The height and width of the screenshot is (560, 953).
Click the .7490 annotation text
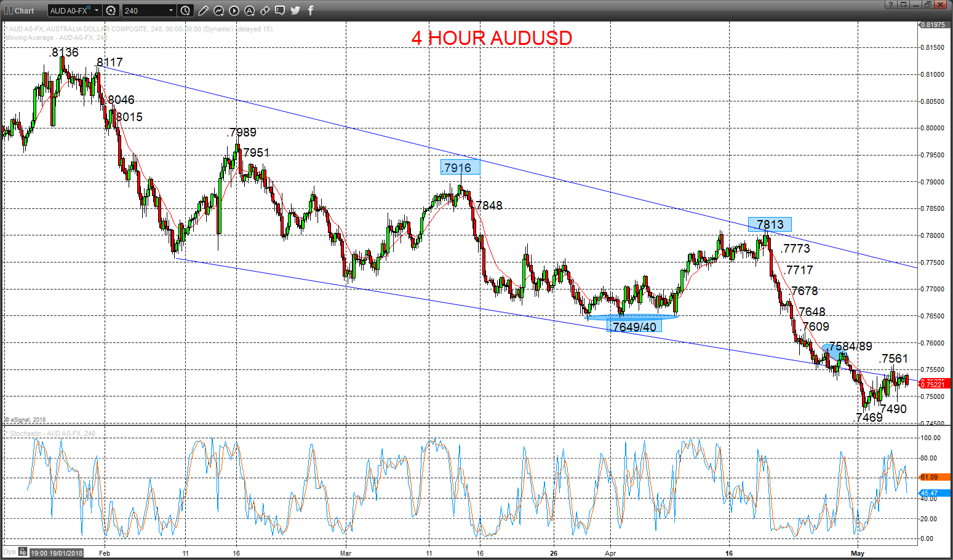click(x=893, y=409)
